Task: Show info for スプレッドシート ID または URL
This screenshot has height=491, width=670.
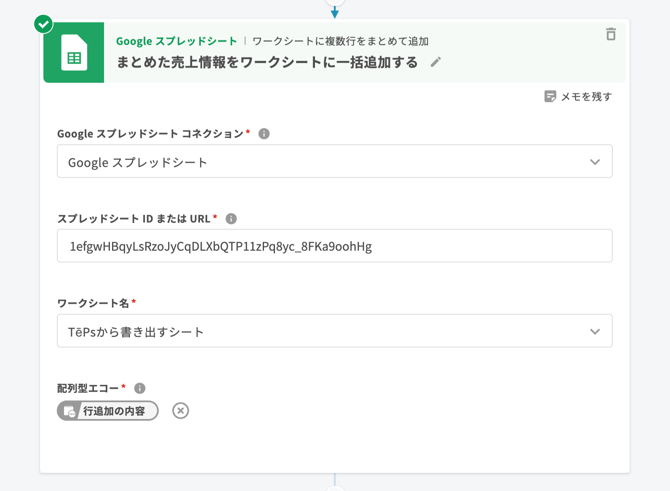Action: point(231,219)
